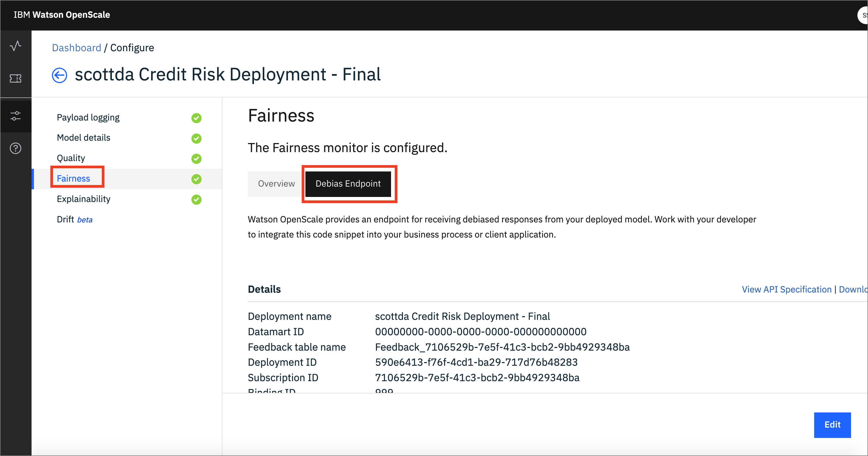The height and width of the screenshot is (456, 868).
Task: Click the green checkmark on Payload logging
Action: pyautogui.click(x=198, y=118)
